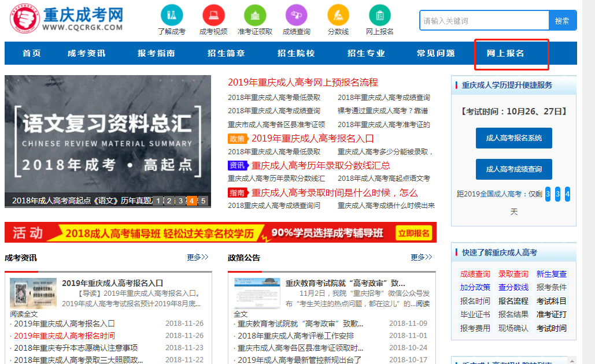Click the 政策 orange tag icon
This screenshot has height=364, width=595.
(x=238, y=139)
